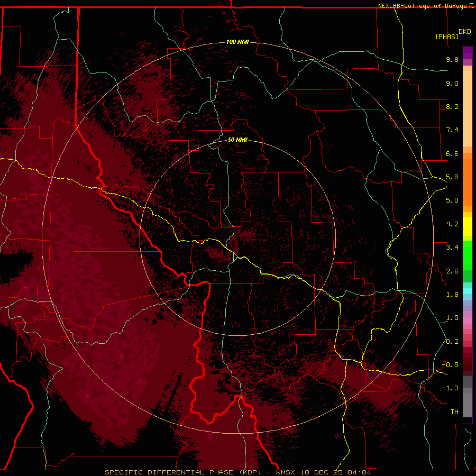Select the 2.6 scale value
This screenshot has height=476, width=476.
pyautogui.click(x=452, y=271)
